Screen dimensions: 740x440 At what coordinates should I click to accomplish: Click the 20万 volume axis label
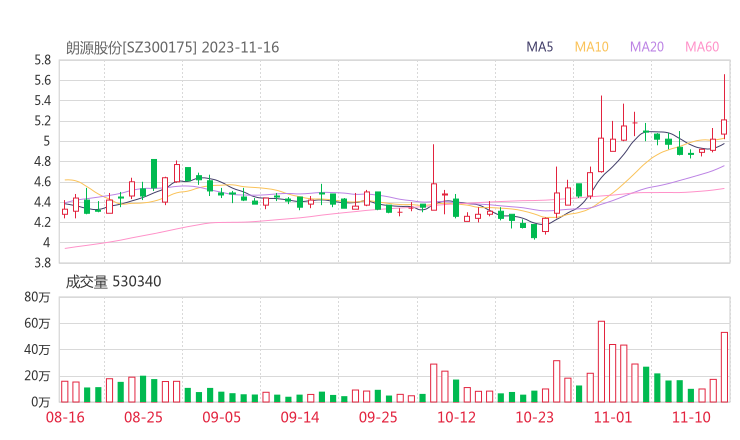pos(37,376)
